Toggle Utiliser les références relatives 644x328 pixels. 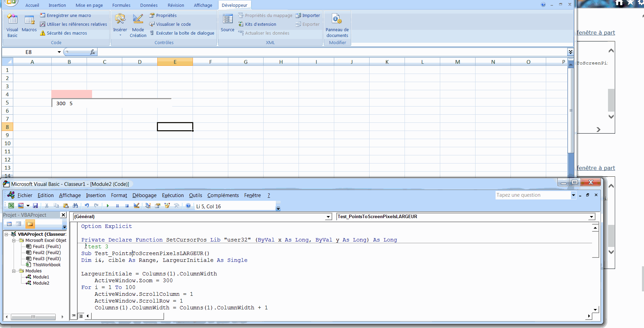(73, 24)
